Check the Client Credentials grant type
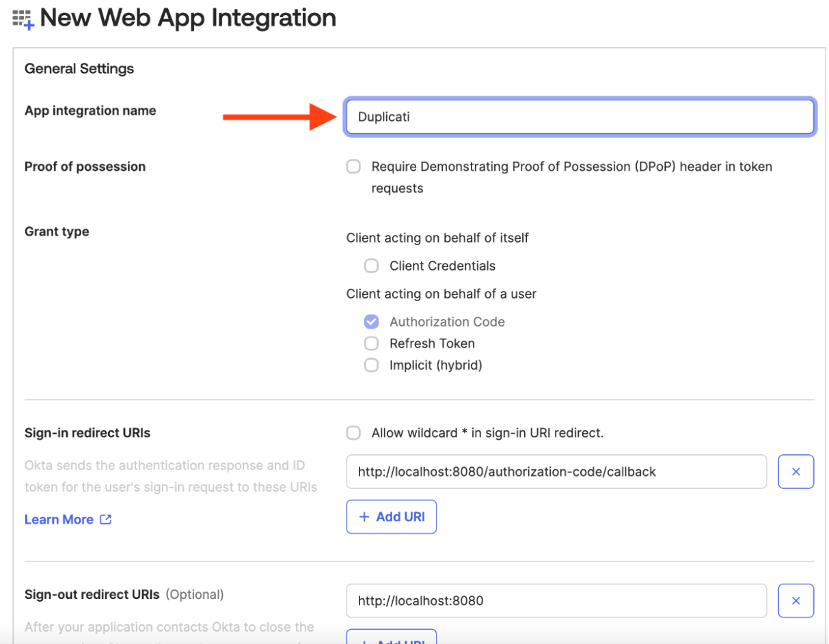This screenshot has height=644, width=829. pos(371,266)
